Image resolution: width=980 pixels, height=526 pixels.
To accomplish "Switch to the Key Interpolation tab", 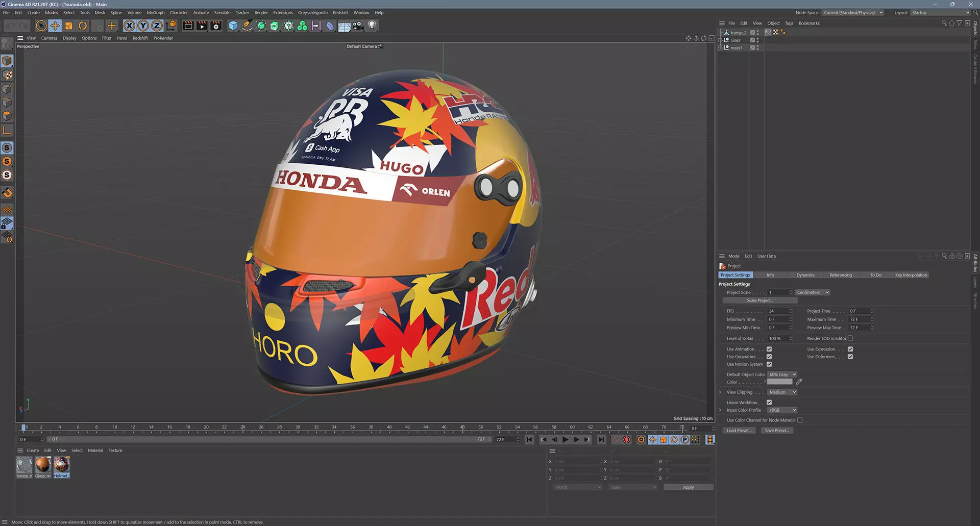I will pyautogui.click(x=911, y=275).
